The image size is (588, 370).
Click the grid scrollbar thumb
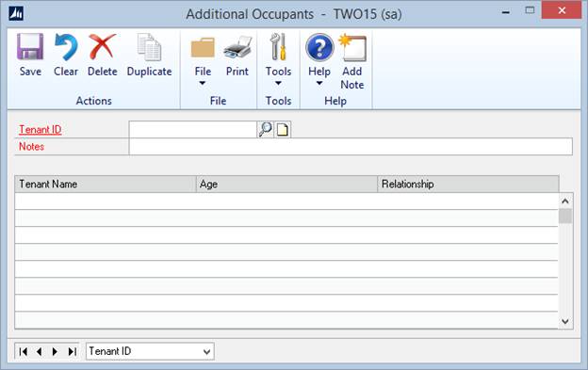coord(565,217)
